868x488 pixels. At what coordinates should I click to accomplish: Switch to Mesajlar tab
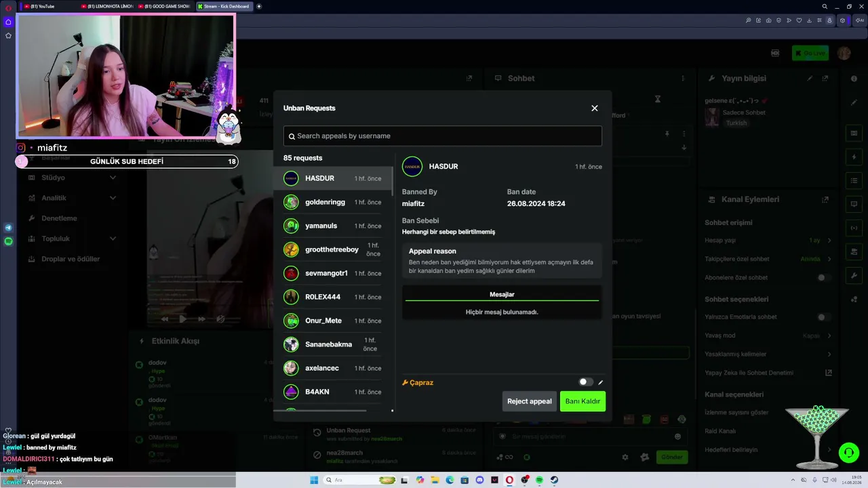click(x=502, y=294)
